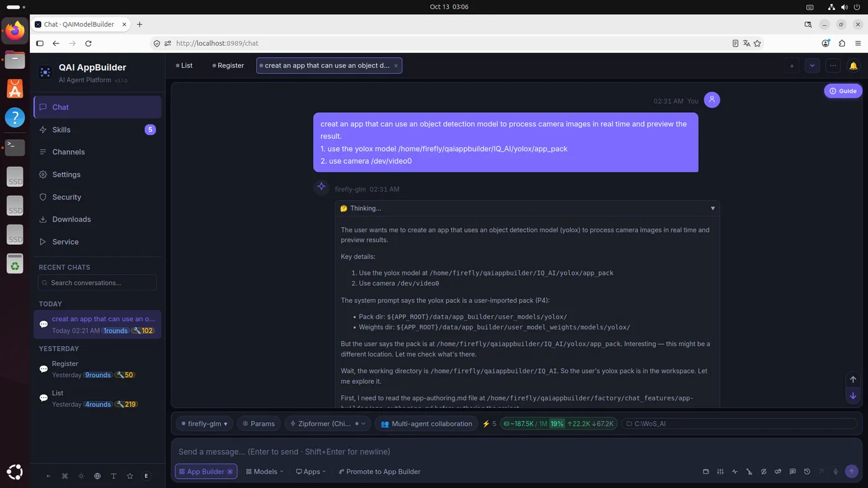Go to Skills in the sidebar

click(x=97, y=130)
